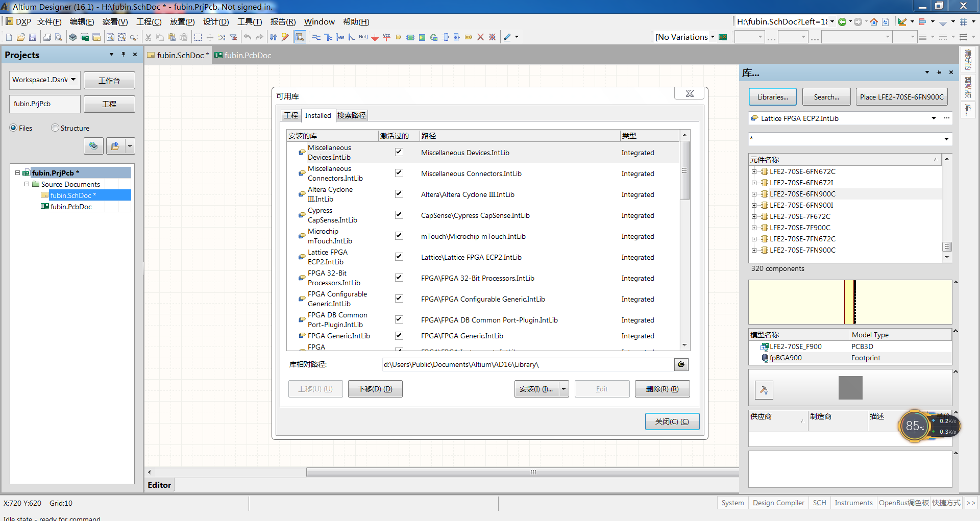Click the undo arrow icon

click(247, 37)
